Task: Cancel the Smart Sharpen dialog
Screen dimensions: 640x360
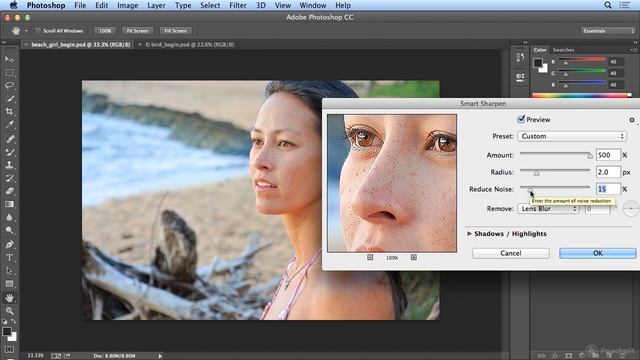Action: 511,253
